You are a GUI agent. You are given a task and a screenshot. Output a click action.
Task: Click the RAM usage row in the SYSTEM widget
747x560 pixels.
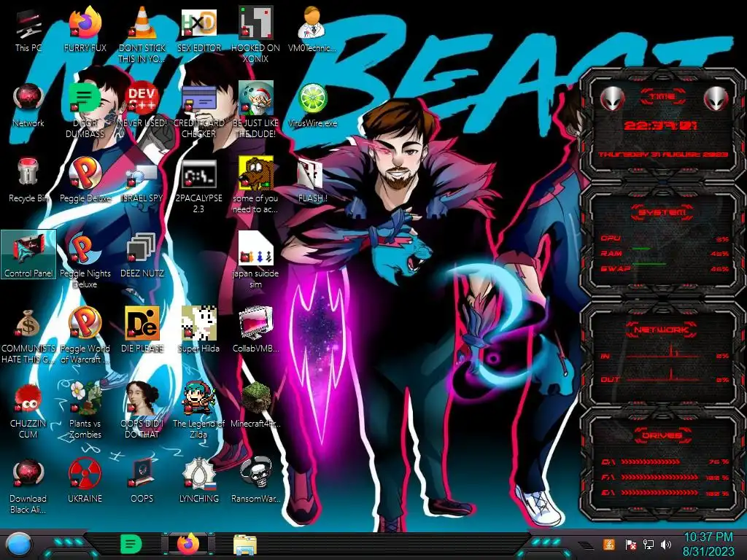click(665, 253)
